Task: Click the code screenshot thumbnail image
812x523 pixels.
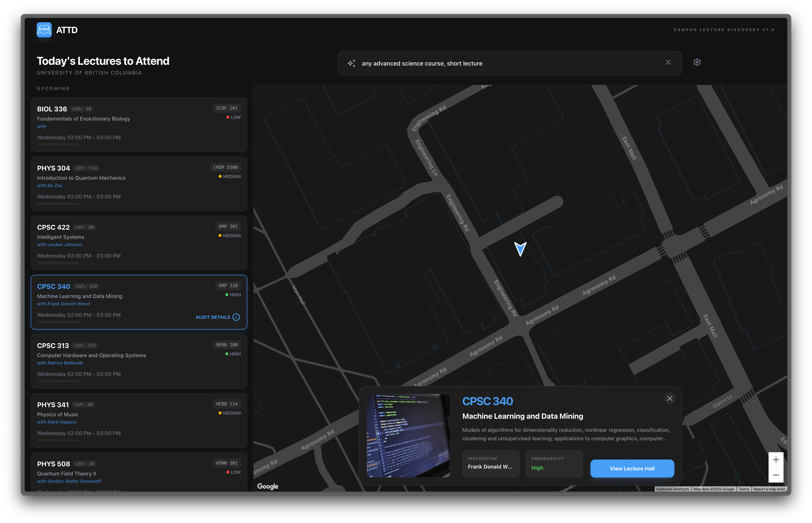Action: 408,436
